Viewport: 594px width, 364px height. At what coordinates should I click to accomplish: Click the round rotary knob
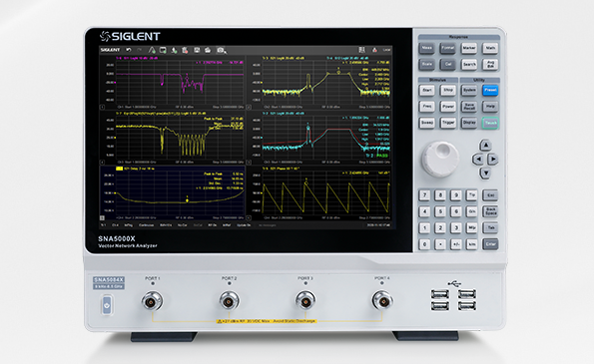(x=440, y=160)
